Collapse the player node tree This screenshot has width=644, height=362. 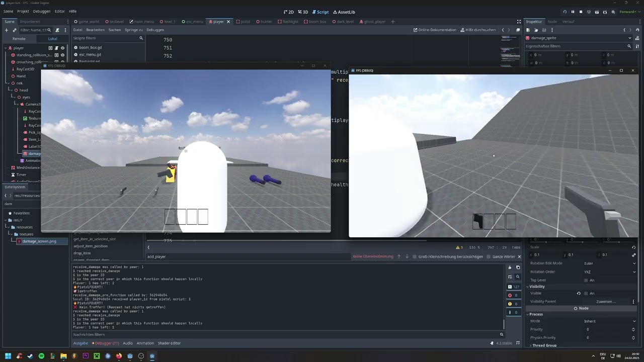5,48
